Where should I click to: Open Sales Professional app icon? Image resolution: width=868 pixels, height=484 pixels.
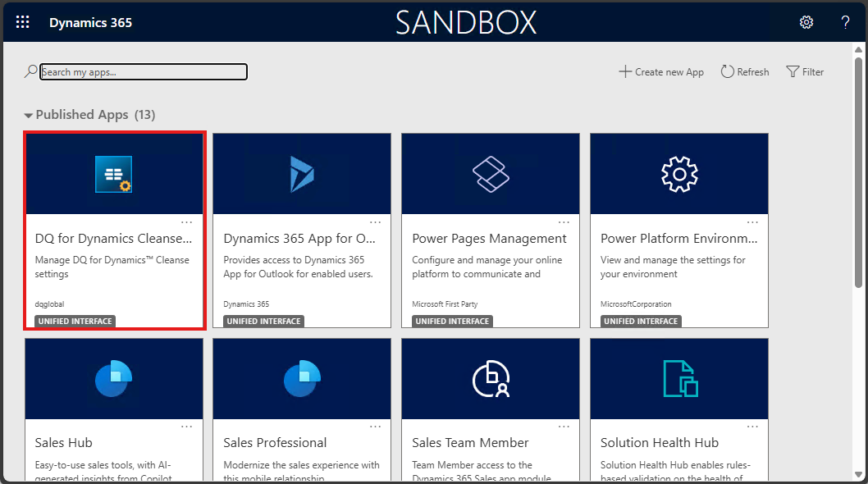click(x=302, y=379)
